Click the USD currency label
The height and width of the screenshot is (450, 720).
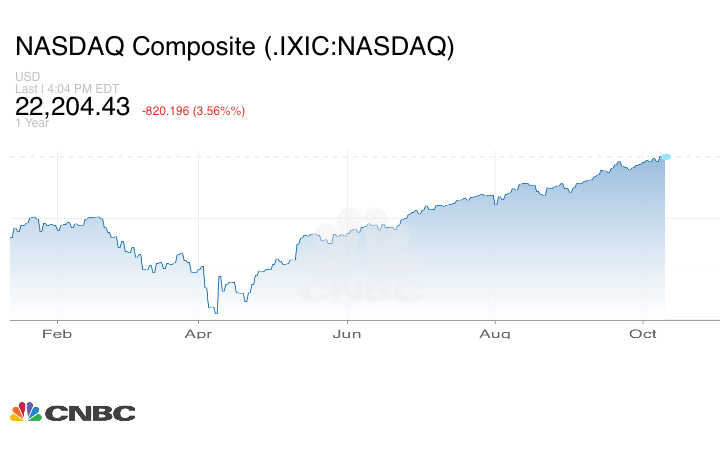coord(26,77)
